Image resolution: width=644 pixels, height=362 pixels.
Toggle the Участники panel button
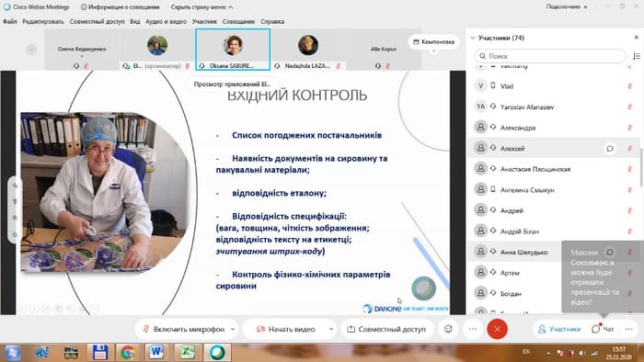[559, 329]
